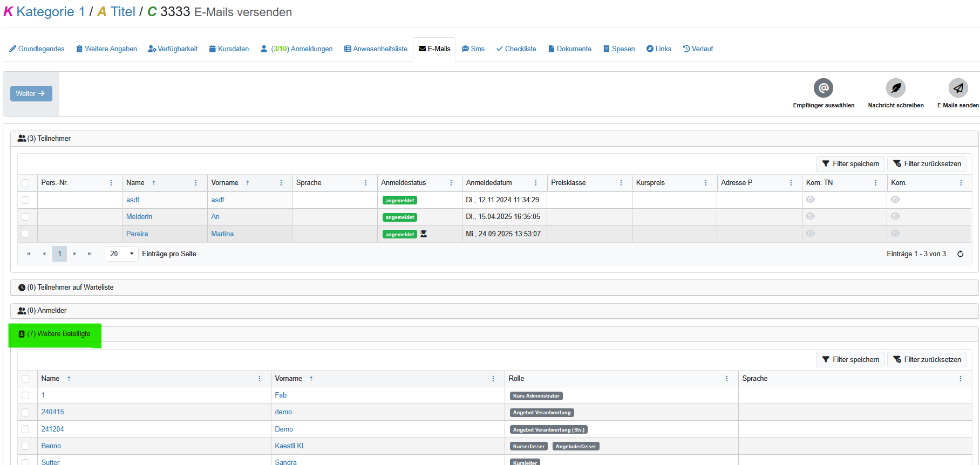Click the Nachricht schreiben feather icon
This screenshot has height=465, width=980.
click(895, 88)
